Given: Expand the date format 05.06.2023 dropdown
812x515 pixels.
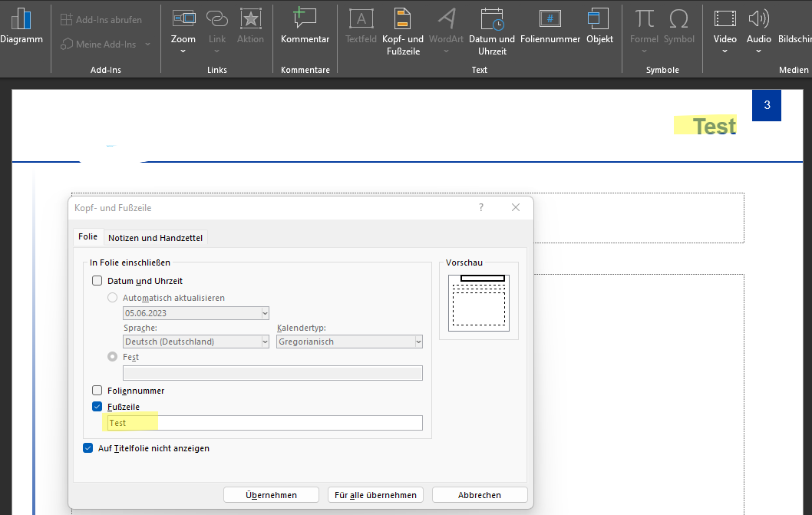Looking at the screenshot, I should coord(265,313).
